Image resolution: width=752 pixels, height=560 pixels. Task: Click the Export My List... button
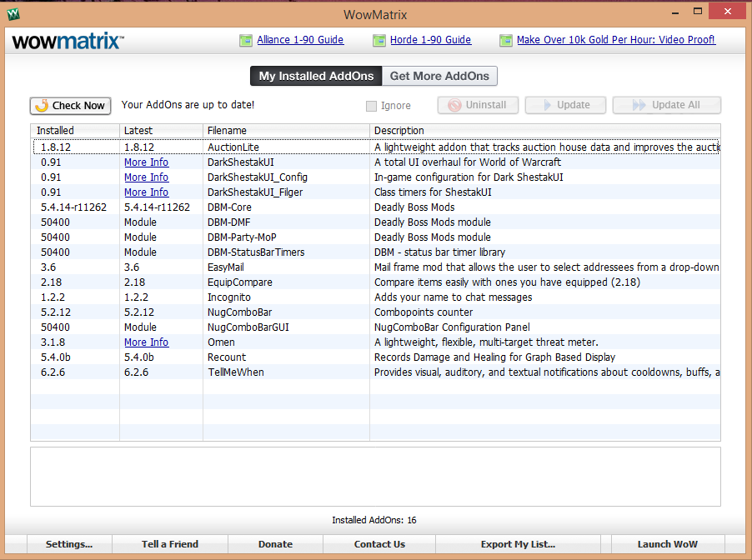518,544
